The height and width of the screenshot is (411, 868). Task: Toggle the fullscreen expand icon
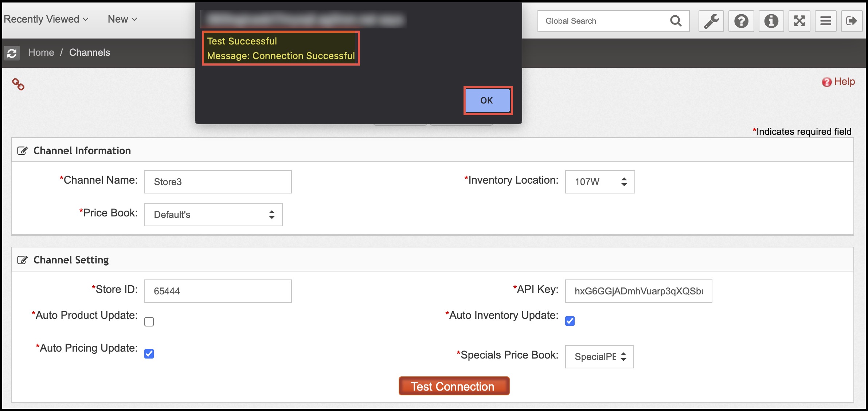click(799, 21)
